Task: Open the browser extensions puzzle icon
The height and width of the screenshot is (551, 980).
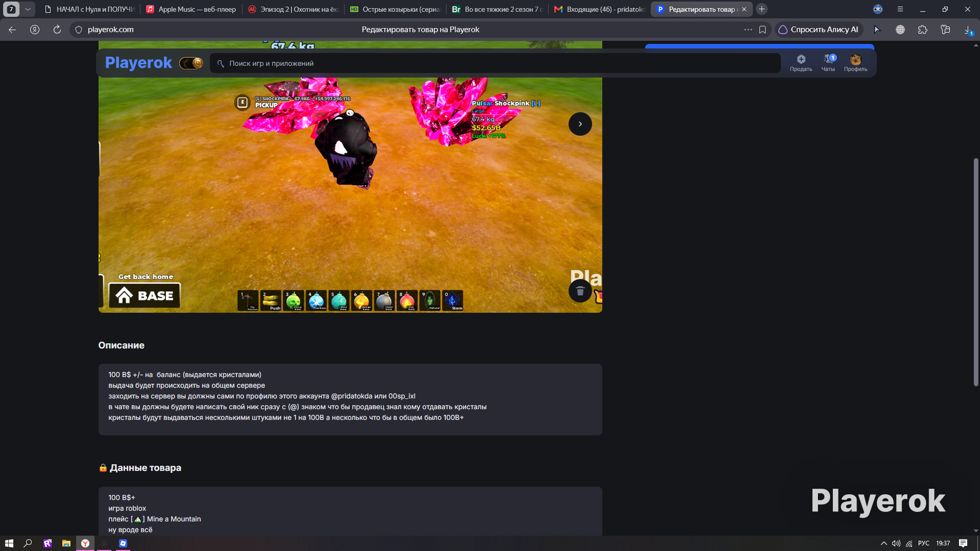Action: point(923,30)
